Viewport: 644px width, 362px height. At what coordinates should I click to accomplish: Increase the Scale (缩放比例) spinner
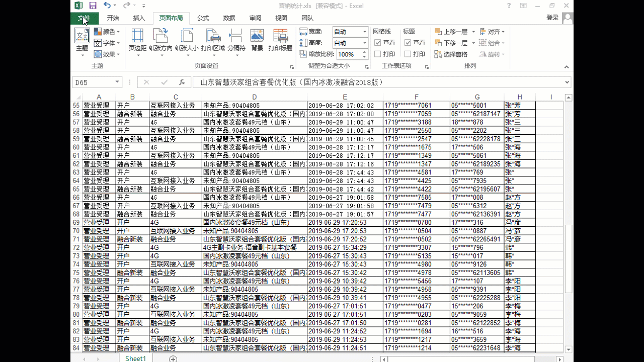(364, 52)
